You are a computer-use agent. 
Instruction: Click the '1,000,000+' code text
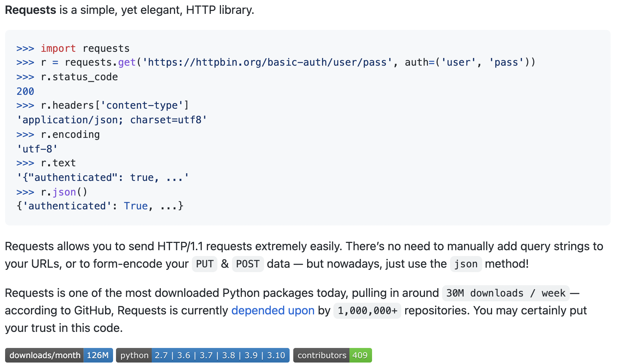(367, 311)
